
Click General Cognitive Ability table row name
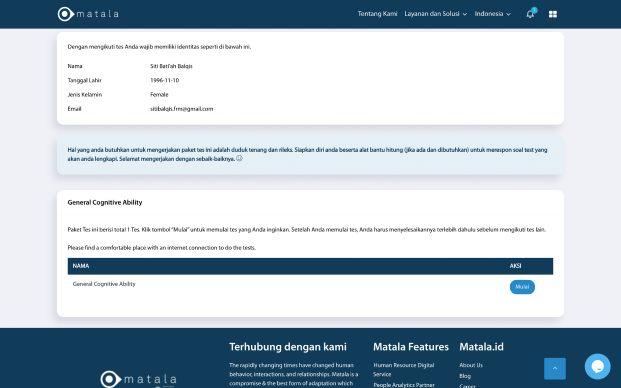tap(104, 284)
